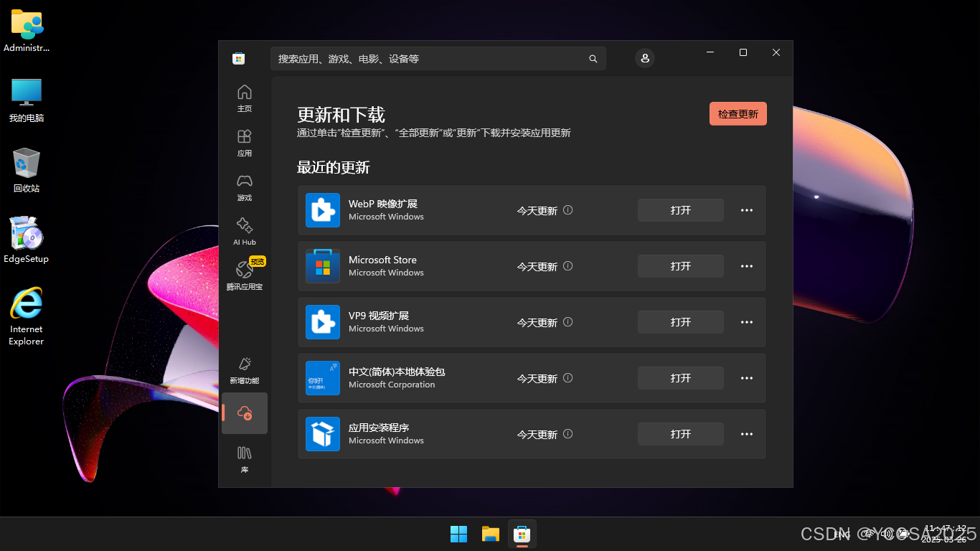
Task: Show update info for WebP 映像扩展
Action: point(568,210)
